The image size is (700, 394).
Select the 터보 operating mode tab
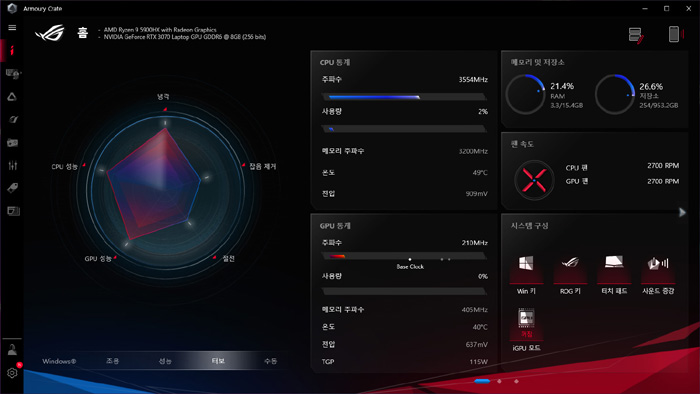click(x=218, y=361)
